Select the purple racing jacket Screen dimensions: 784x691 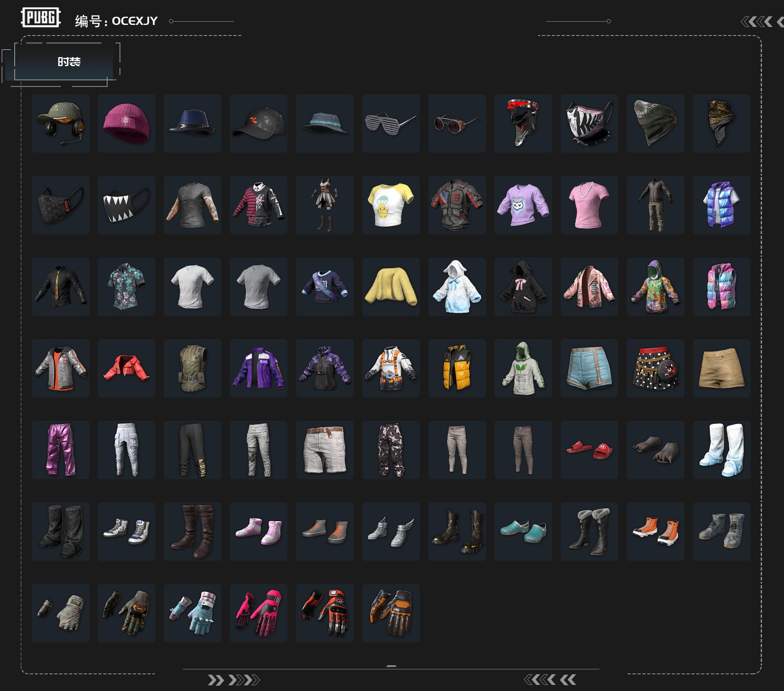click(259, 369)
